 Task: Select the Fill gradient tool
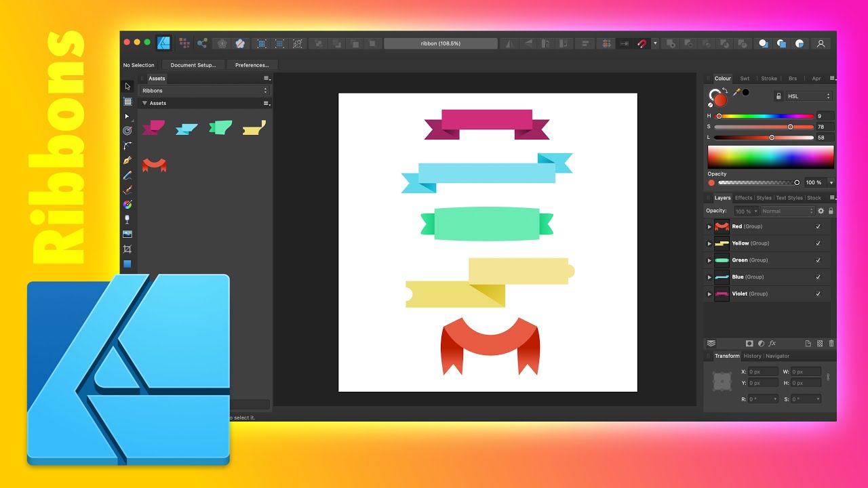127,205
